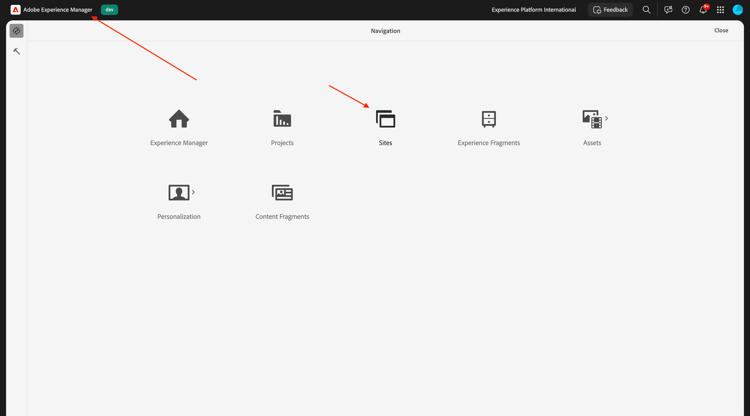The width and height of the screenshot is (750, 416).
Task: Go to Experience Manager home icon
Action: coord(179,119)
